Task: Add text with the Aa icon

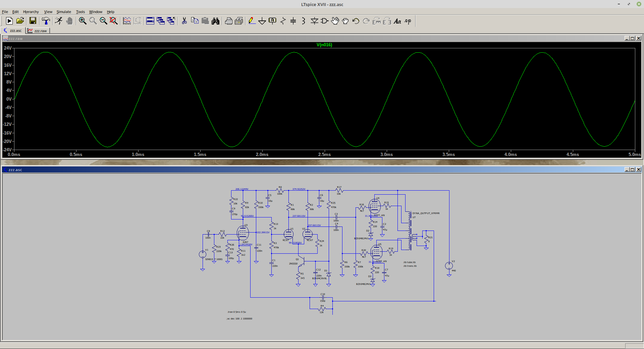Action: (397, 21)
